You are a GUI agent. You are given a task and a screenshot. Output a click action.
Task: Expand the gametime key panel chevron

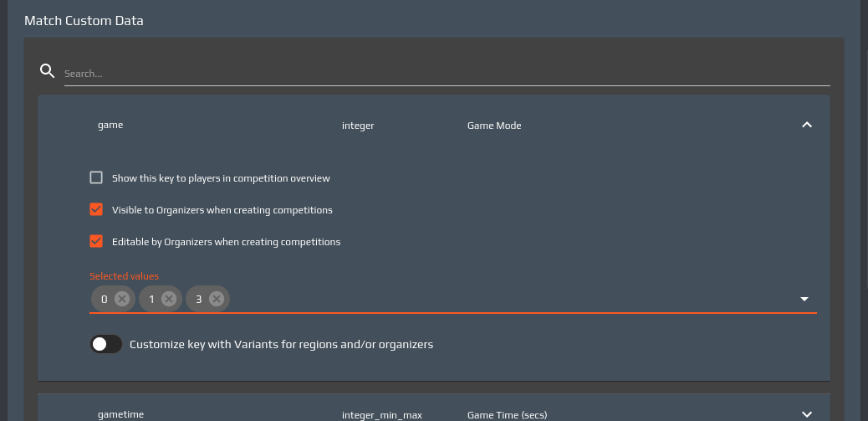click(806, 414)
